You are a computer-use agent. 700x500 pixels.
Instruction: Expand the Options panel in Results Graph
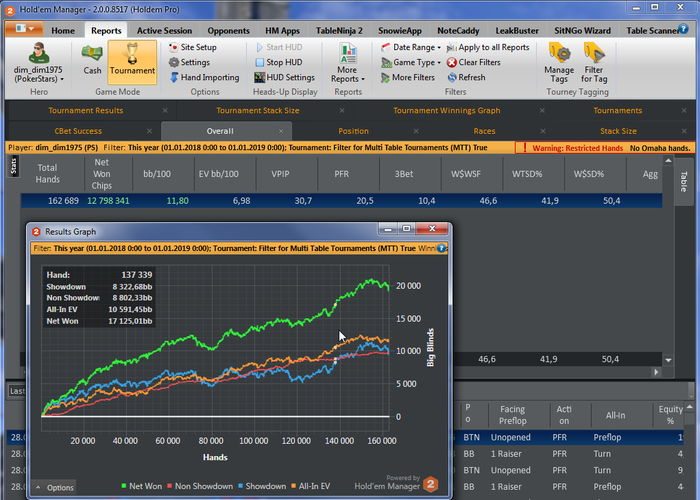[54, 488]
